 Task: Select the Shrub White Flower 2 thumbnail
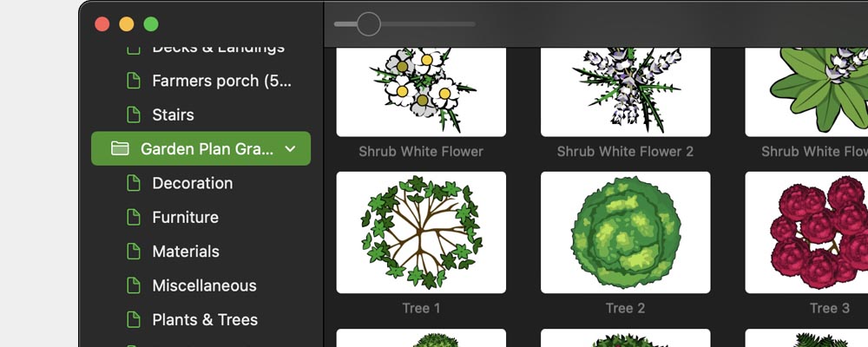(x=626, y=92)
